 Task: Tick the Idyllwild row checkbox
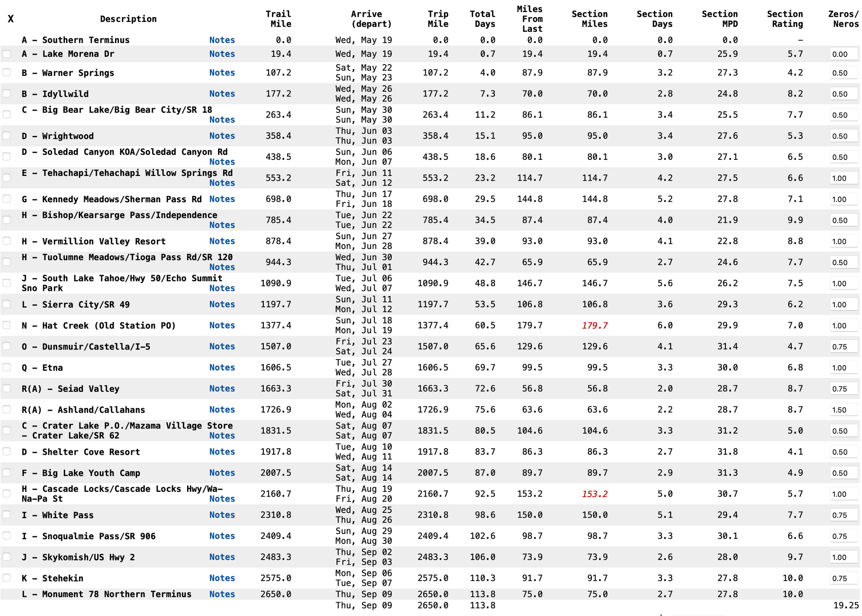coord(6,94)
